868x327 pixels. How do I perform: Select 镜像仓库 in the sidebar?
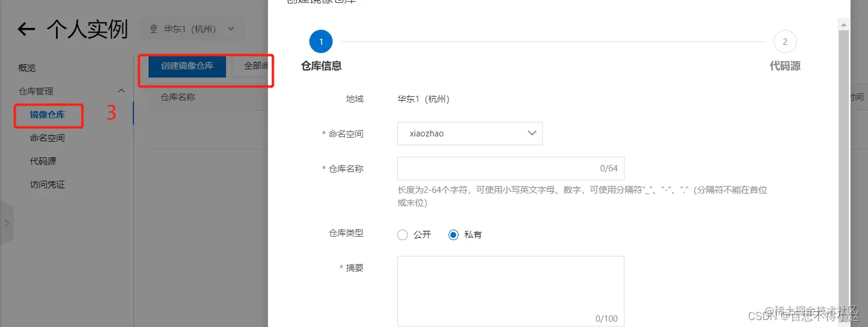coord(48,115)
